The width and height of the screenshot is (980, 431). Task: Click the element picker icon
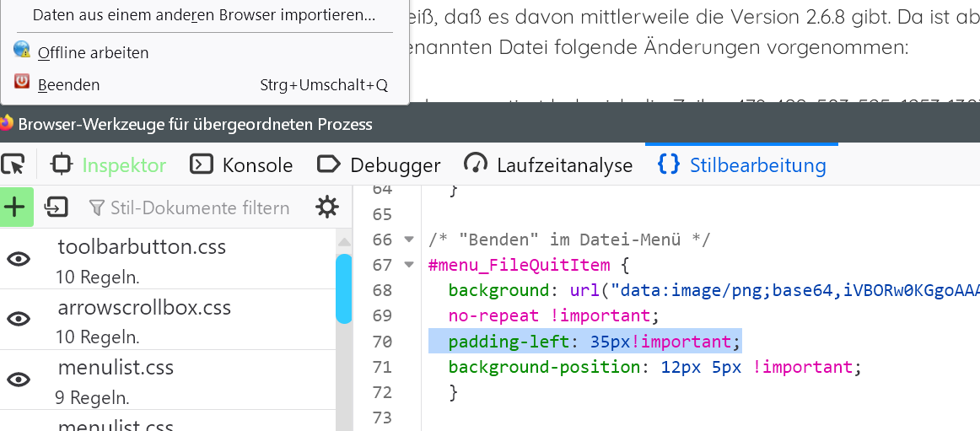pos(13,164)
